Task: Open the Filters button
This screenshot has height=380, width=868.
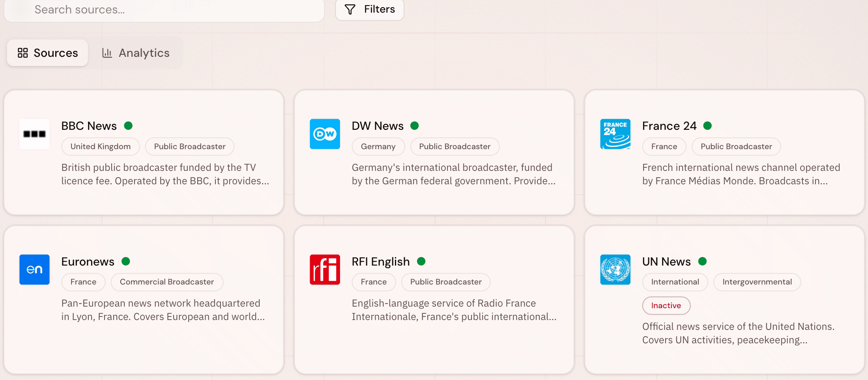Action: [x=369, y=9]
